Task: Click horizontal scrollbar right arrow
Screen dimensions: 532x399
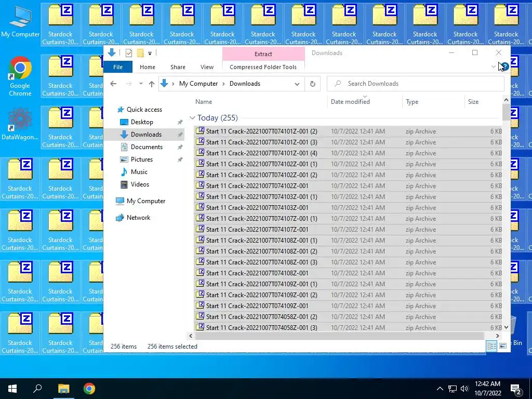Action: pyautogui.click(x=497, y=336)
